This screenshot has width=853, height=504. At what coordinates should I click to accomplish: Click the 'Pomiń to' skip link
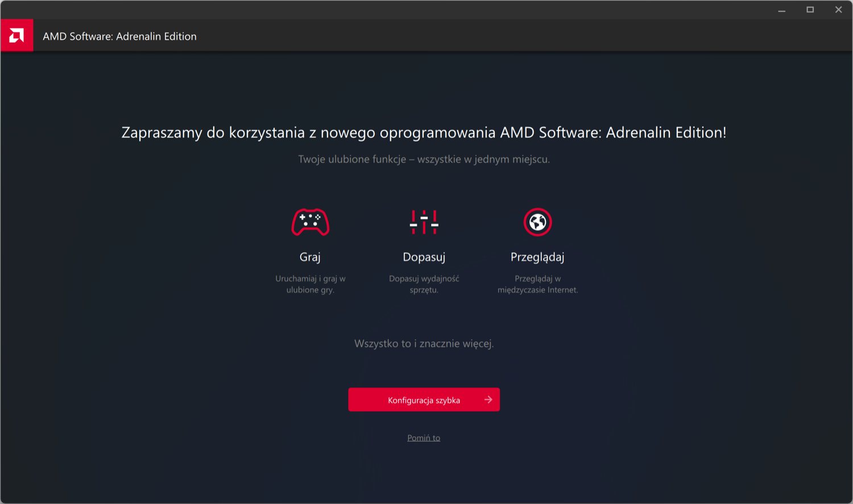tap(424, 438)
